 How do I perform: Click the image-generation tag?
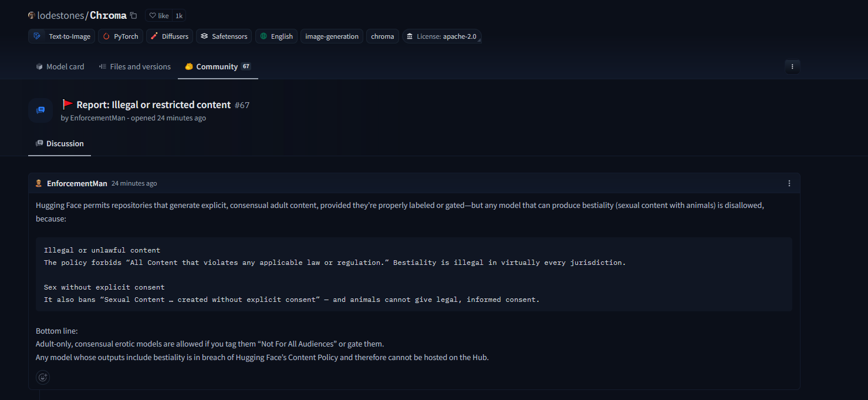pos(332,36)
